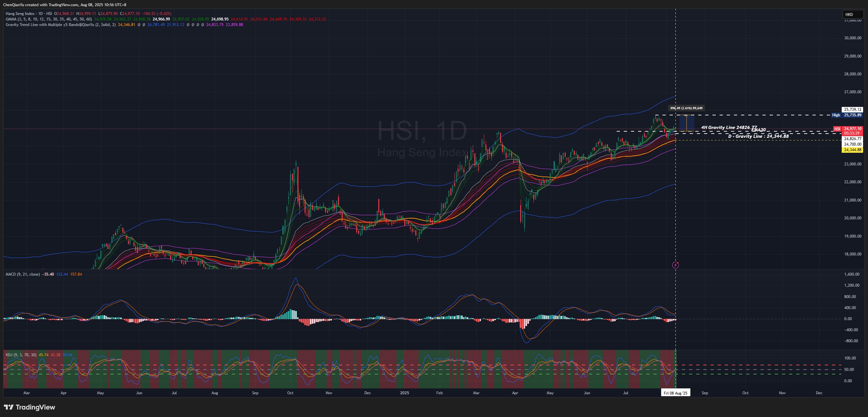Click the blue measure rectangle with orange arrow

(686, 123)
